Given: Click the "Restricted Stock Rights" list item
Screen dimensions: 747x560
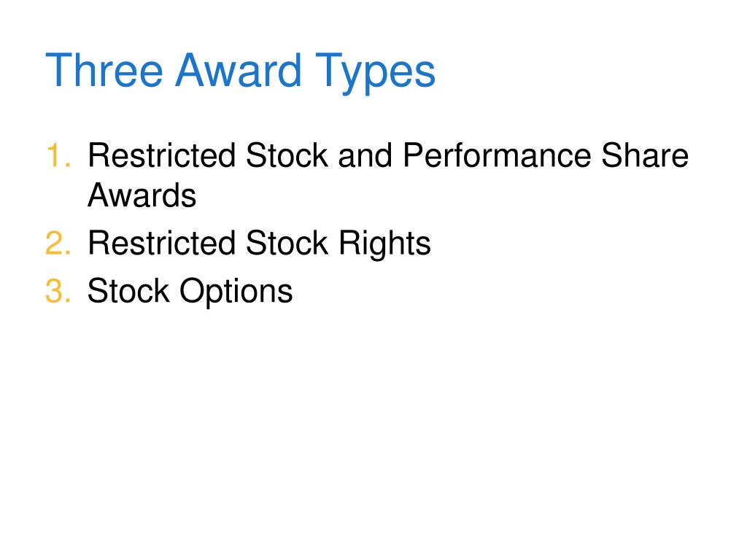Looking at the screenshot, I should 260,243.
